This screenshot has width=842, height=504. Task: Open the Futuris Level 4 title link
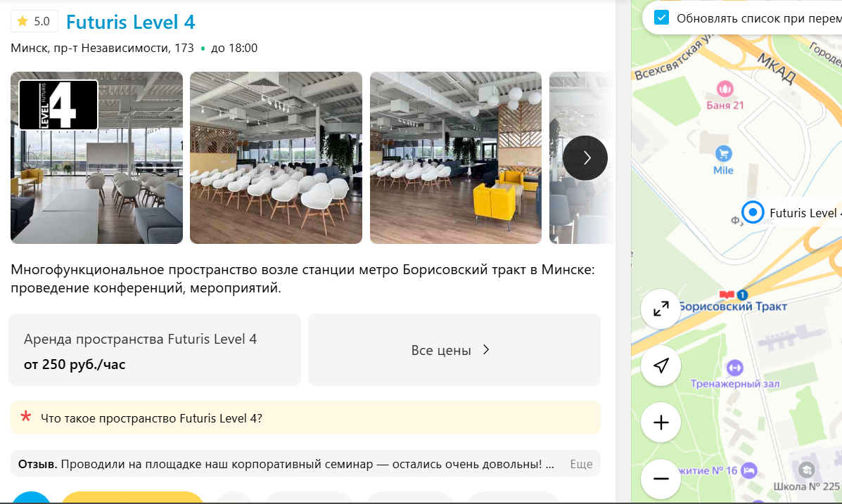[131, 22]
